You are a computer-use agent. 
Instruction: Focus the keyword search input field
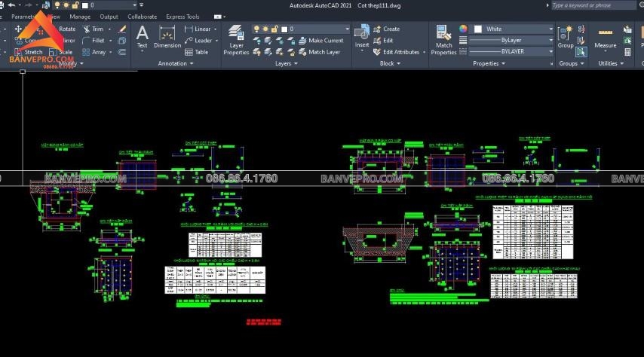[593, 5]
